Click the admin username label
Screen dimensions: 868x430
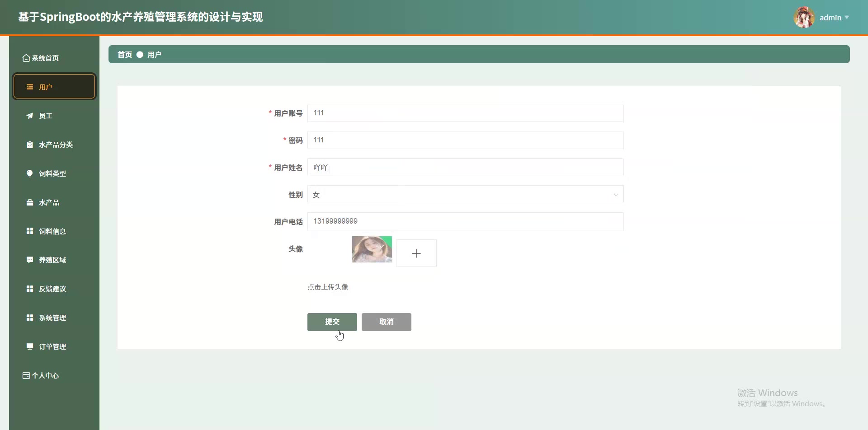(x=830, y=18)
